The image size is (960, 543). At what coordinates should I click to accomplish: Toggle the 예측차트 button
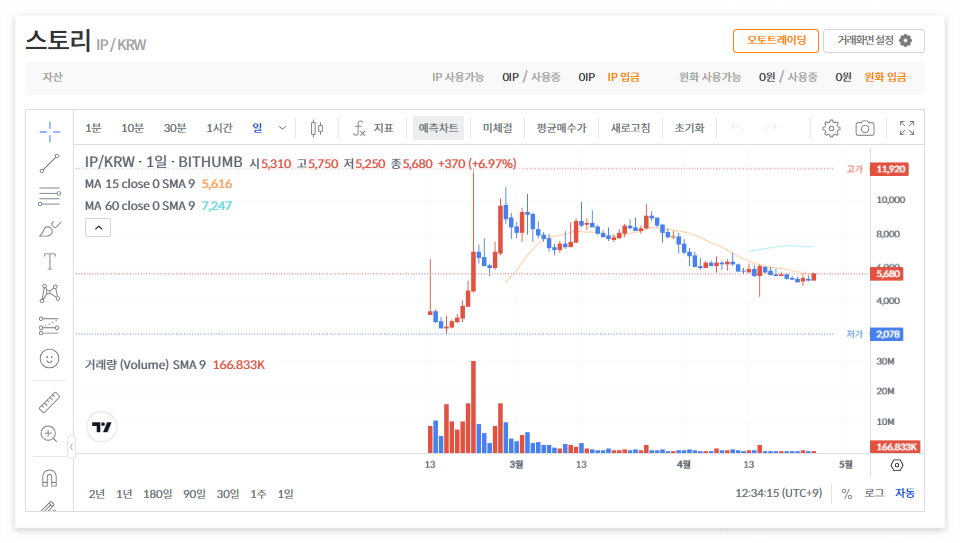pos(438,128)
